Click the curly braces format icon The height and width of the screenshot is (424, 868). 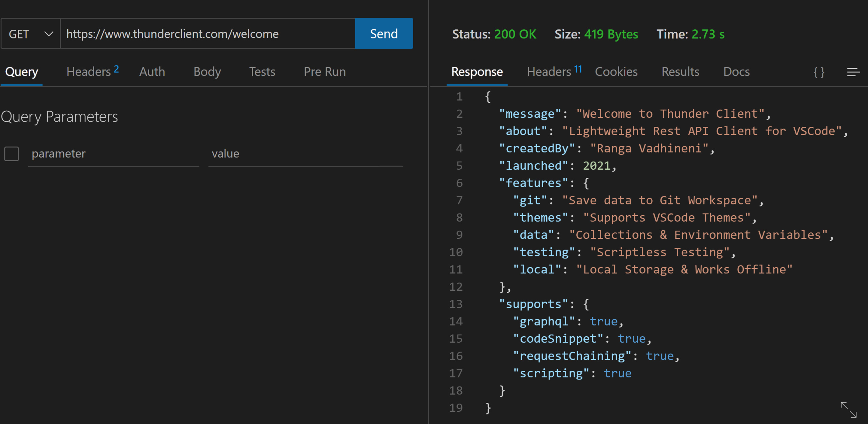(x=819, y=72)
